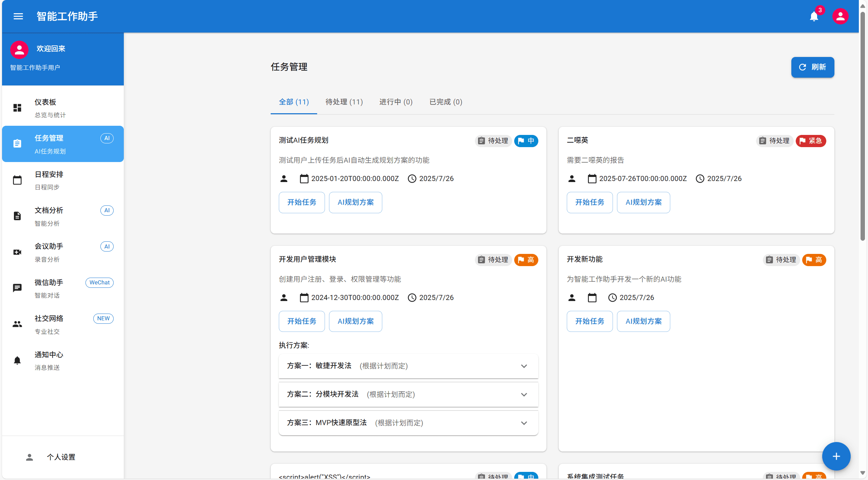The height and width of the screenshot is (480, 868).
Task: Click the 待处理 chip on 开发用户管理模块
Action: pos(494,260)
